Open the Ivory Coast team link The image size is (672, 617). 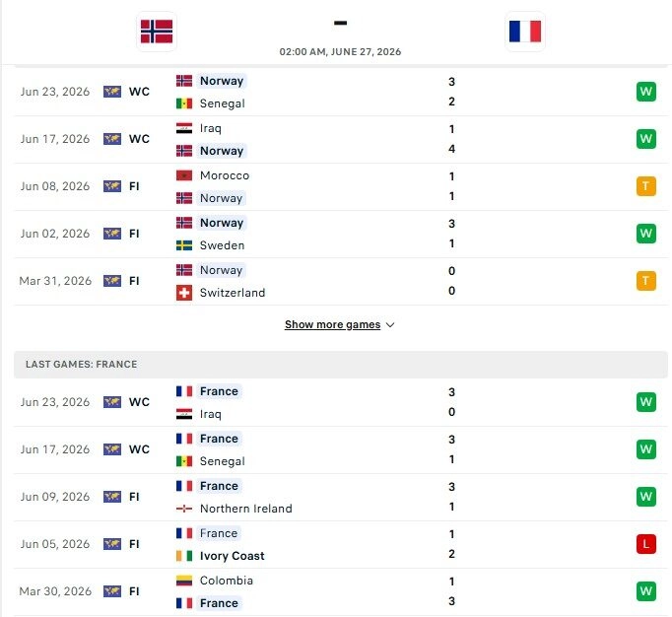pos(232,556)
